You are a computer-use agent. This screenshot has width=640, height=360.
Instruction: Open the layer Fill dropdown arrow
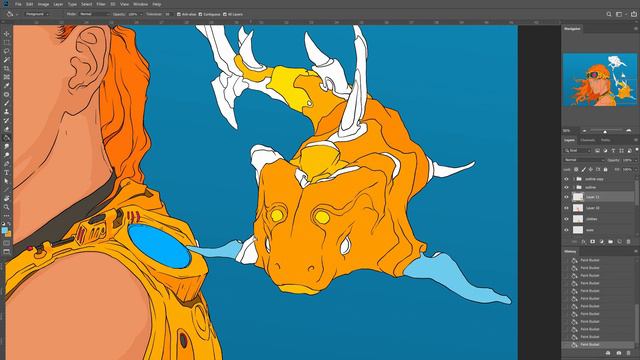tap(636, 169)
